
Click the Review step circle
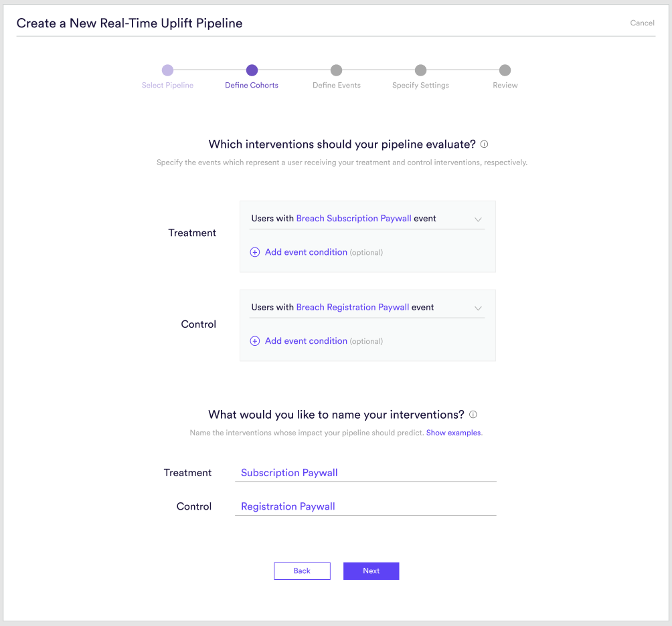[505, 70]
